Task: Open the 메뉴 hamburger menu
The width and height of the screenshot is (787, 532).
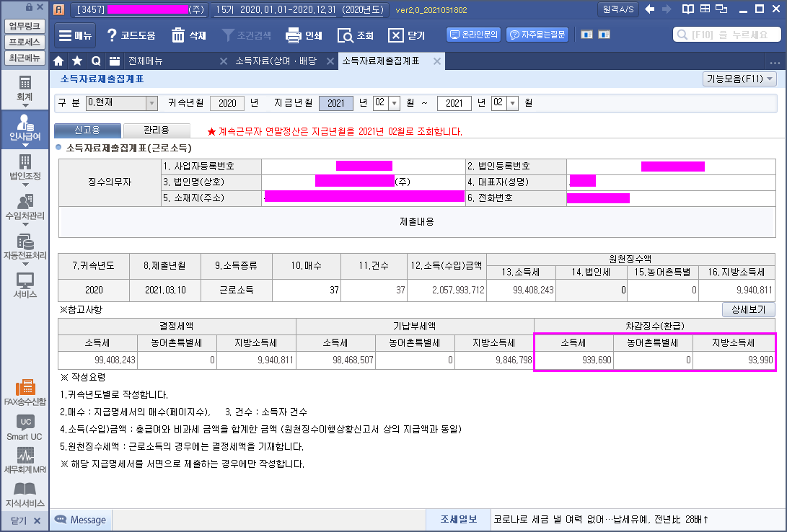Action: click(75, 35)
